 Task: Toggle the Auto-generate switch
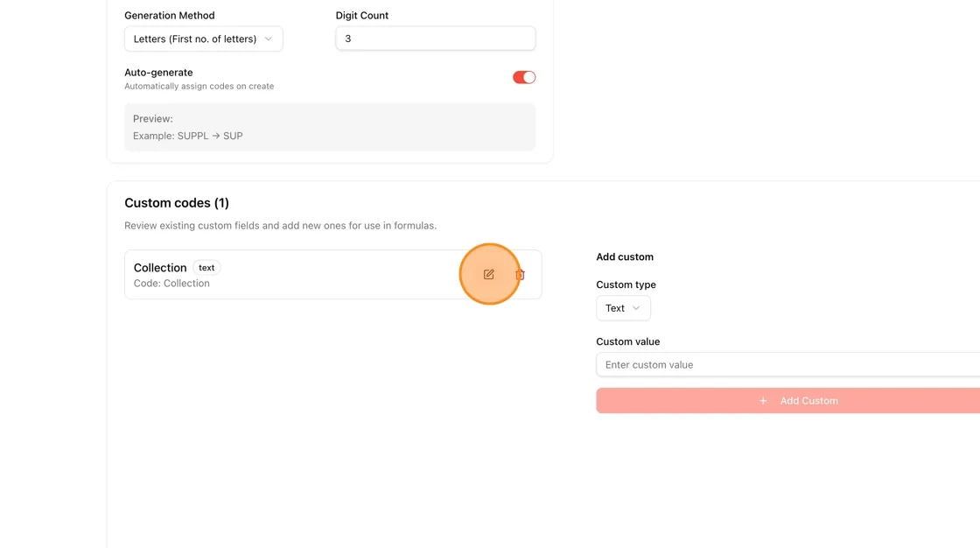(524, 77)
